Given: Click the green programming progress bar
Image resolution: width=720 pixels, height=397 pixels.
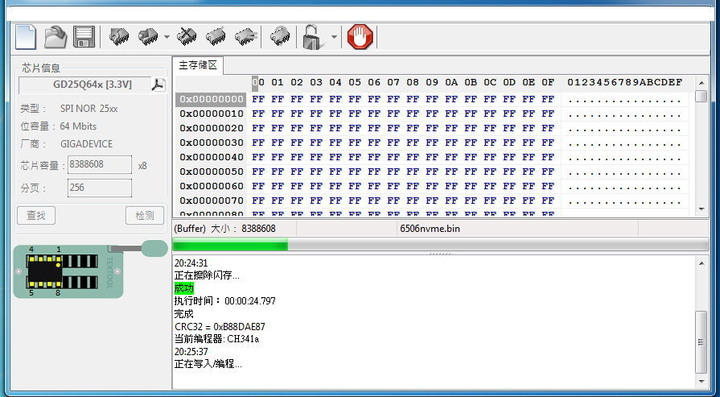Looking at the screenshot, I should pyautogui.click(x=440, y=245).
